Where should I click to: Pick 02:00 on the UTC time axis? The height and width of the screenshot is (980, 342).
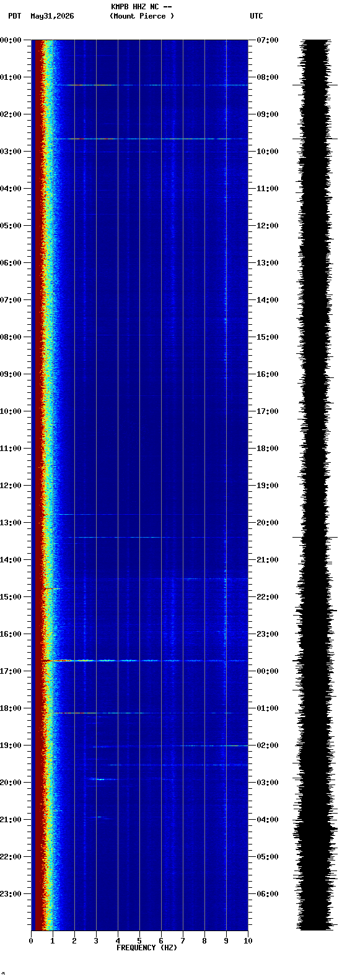[x=268, y=746]
